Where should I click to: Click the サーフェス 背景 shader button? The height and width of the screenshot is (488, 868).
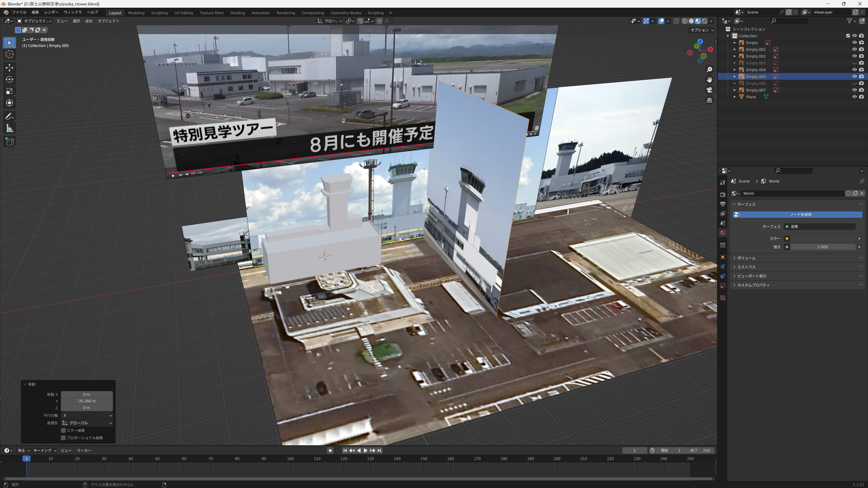pyautogui.click(x=820, y=227)
